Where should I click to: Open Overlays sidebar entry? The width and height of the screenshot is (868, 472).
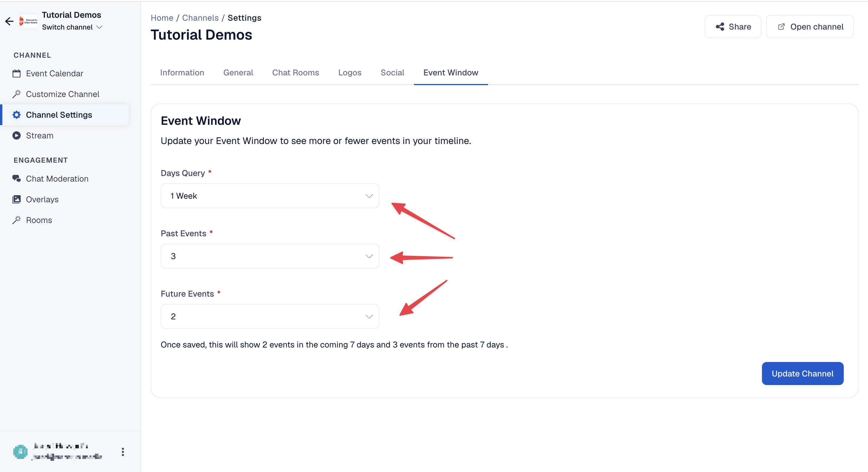(x=65, y=199)
